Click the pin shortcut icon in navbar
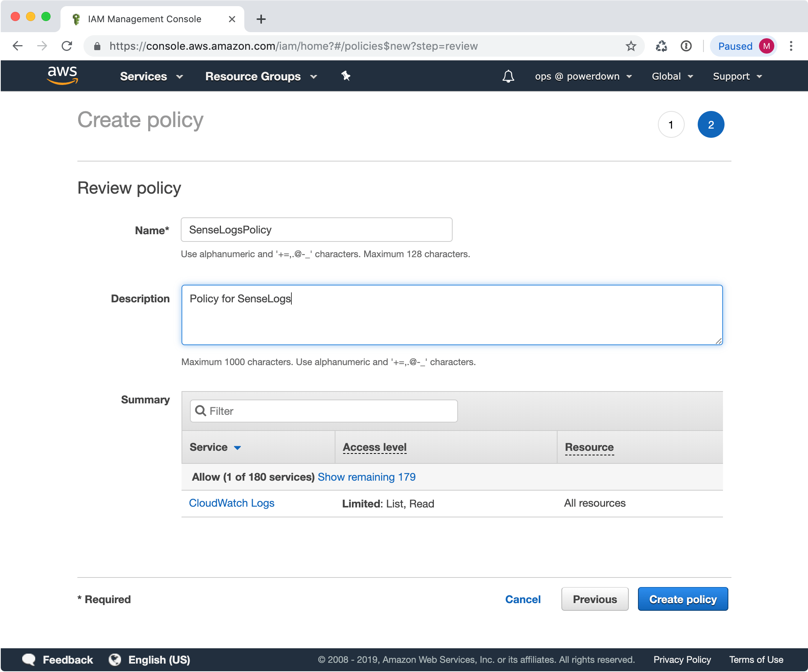 [x=346, y=76]
